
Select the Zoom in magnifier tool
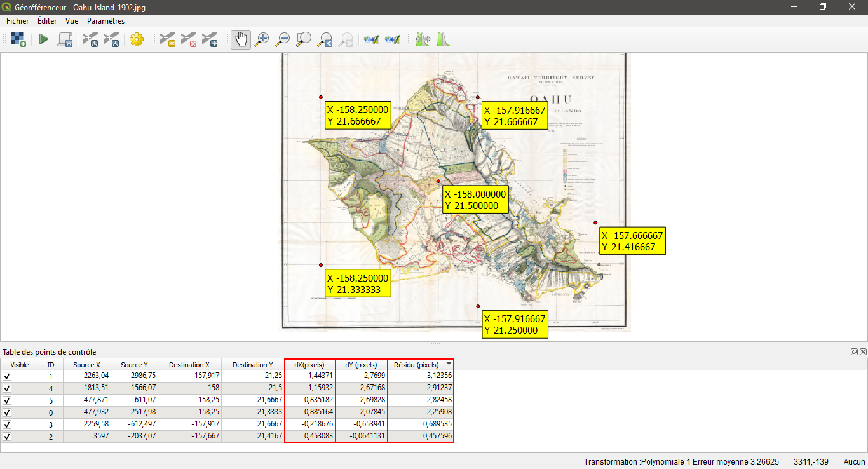click(x=262, y=39)
